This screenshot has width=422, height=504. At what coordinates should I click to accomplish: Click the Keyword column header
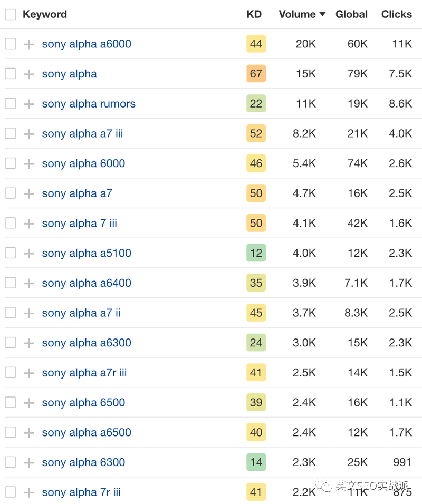[45, 14]
